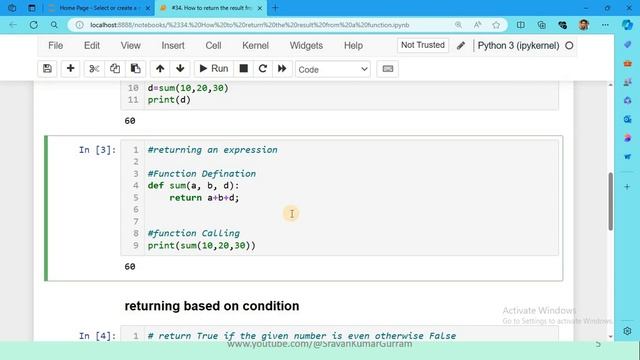Open the Copilot sidebar icon

(x=627, y=25)
